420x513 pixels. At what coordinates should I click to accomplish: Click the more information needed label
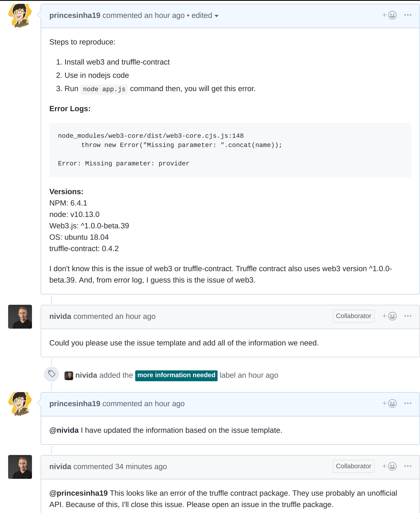(x=176, y=375)
